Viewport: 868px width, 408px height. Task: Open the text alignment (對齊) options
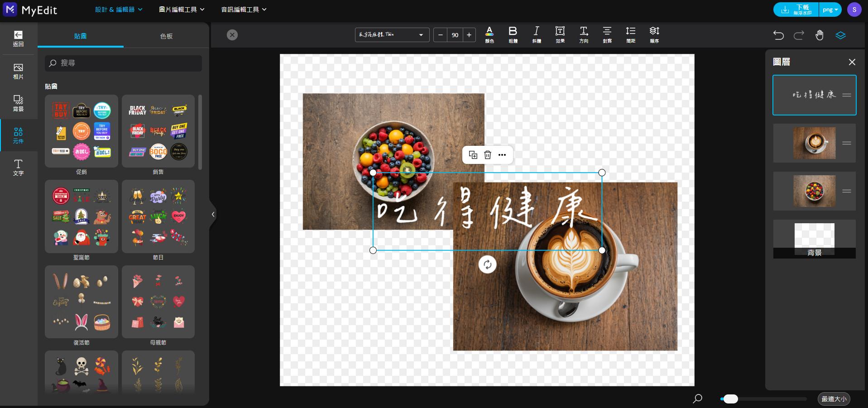point(607,34)
